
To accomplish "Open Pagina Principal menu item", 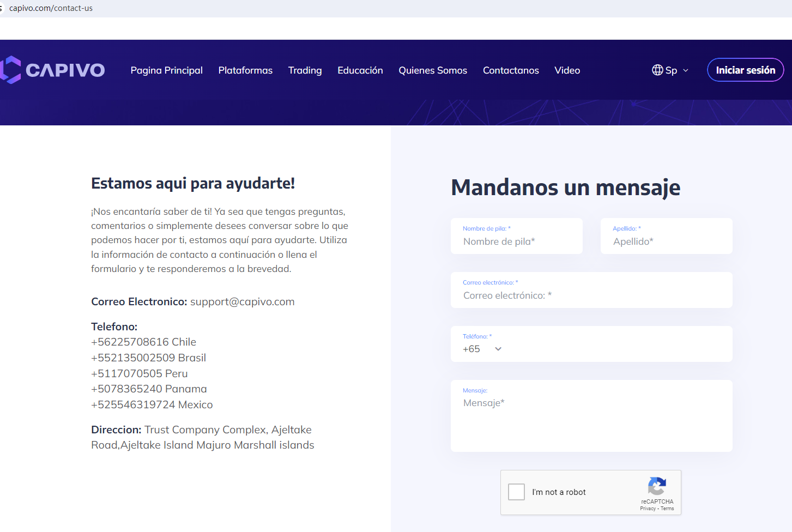I will 166,70.
